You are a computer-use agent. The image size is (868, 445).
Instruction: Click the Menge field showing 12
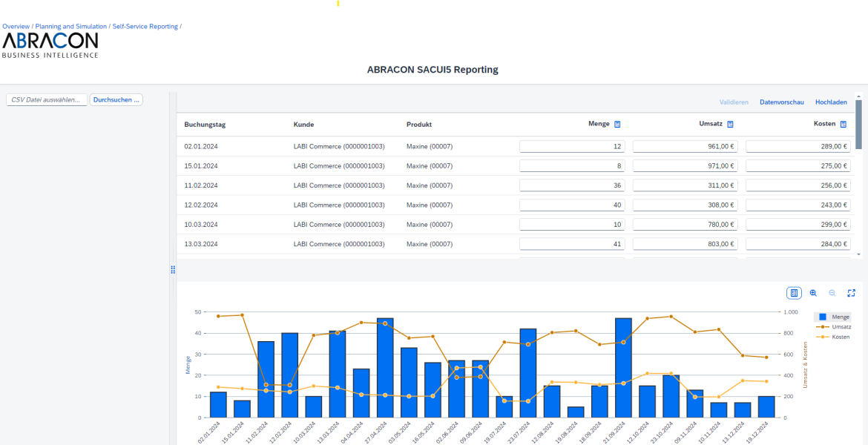(571, 147)
